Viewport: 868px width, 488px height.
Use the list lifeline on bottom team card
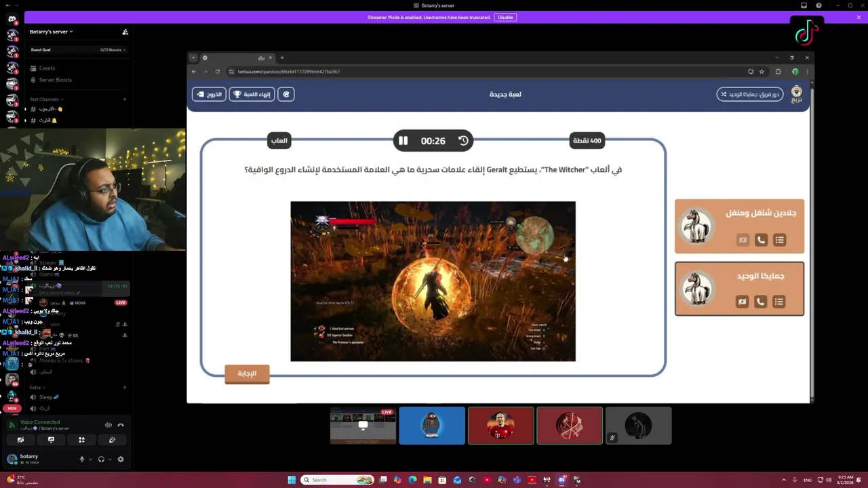(x=778, y=302)
